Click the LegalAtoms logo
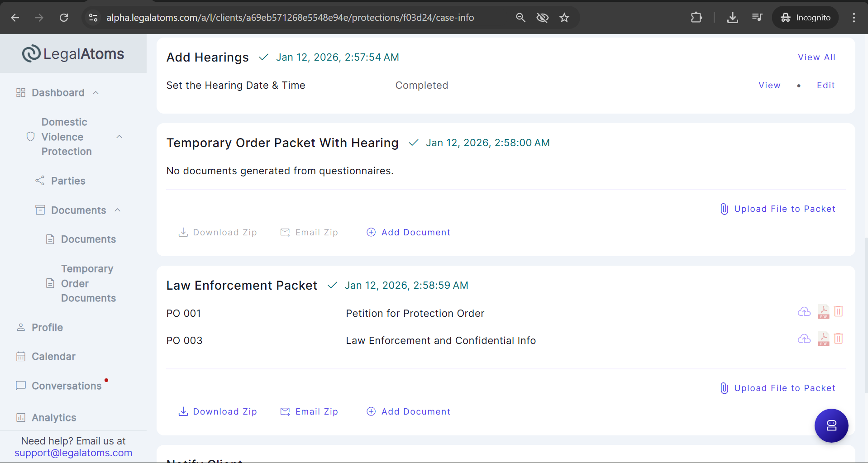Viewport: 868px width, 463px height. [73, 54]
